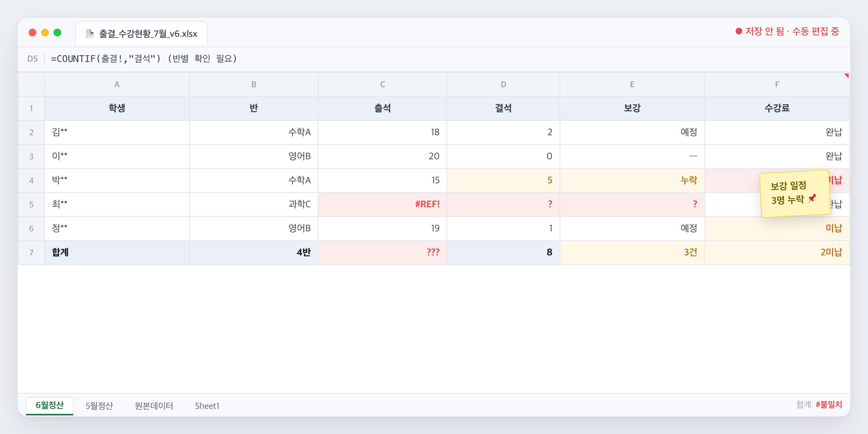
Task: Click the 과학C class cell
Action: click(x=254, y=205)
